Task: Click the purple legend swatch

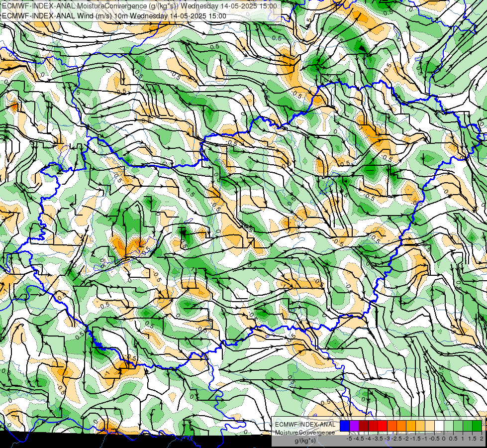Action: pyautogui.click(x=354, y=426)
